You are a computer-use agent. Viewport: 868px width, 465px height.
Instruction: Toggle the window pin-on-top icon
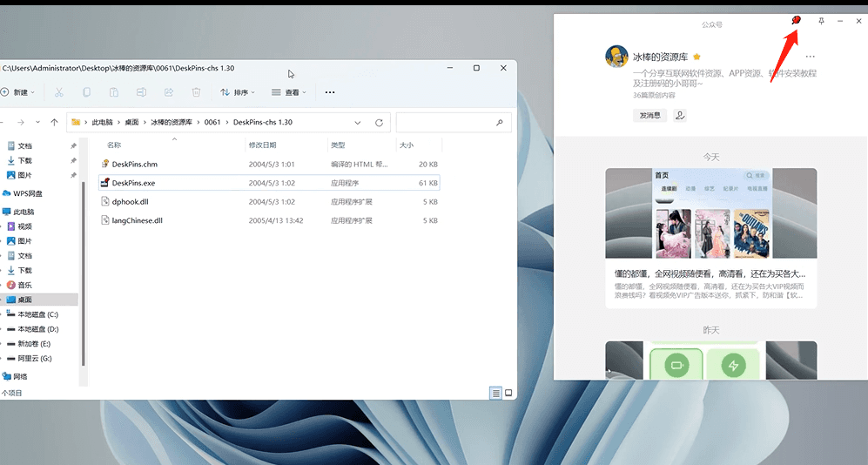click(820, 21)
